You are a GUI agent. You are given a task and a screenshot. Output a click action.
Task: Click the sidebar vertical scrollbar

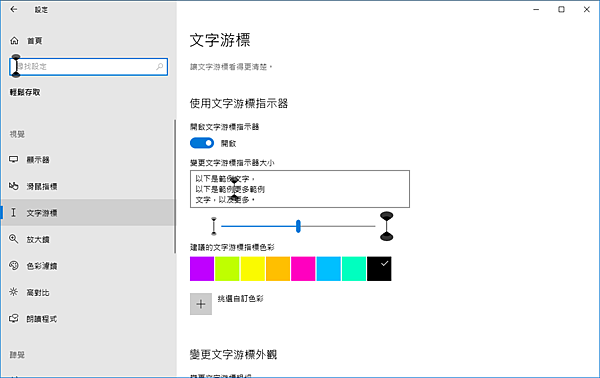175,186
